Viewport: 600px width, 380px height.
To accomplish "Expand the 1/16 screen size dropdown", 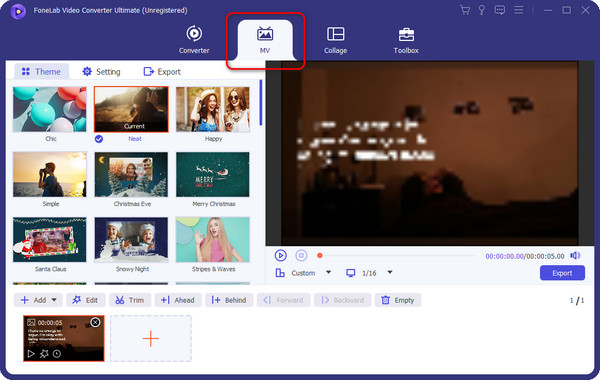I will (390, 272).
